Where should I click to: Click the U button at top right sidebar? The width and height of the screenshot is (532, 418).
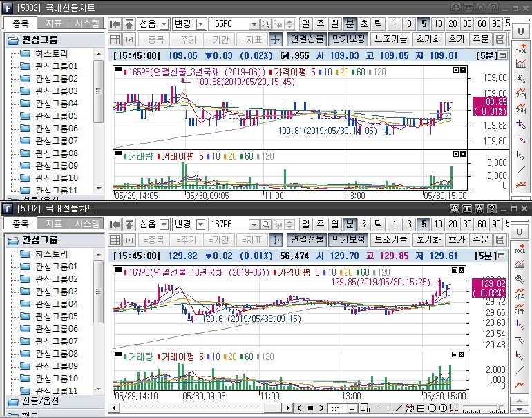pos(520,32)
